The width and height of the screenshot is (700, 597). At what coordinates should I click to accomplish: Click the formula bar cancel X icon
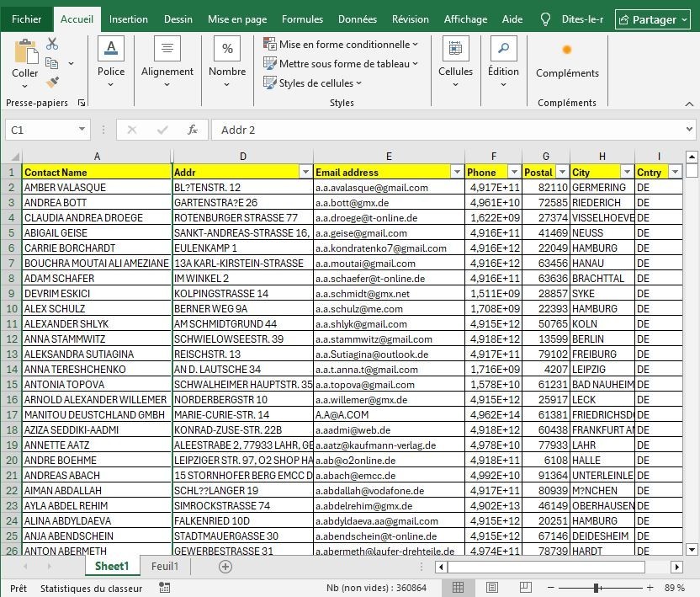click(x=132, y=130)
